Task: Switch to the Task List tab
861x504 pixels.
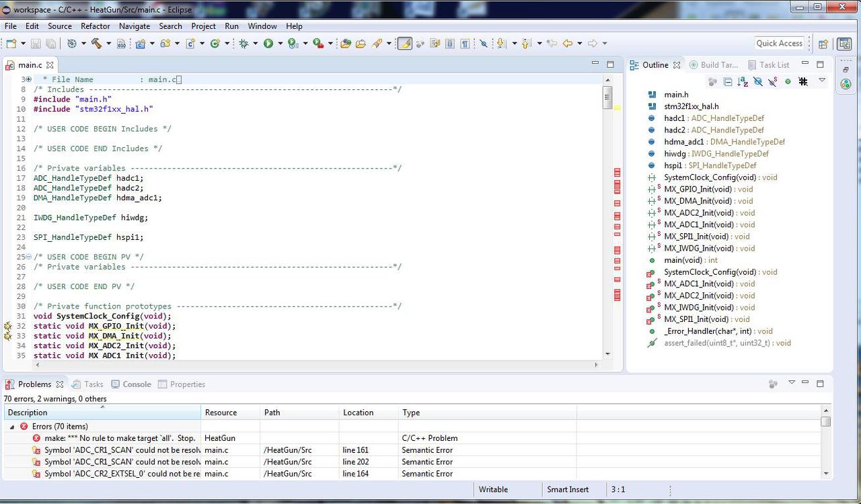Action: [x=768, y=65]
